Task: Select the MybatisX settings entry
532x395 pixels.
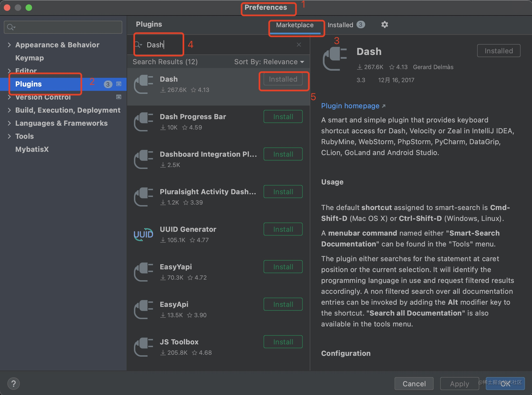Action: click(32, 149)
